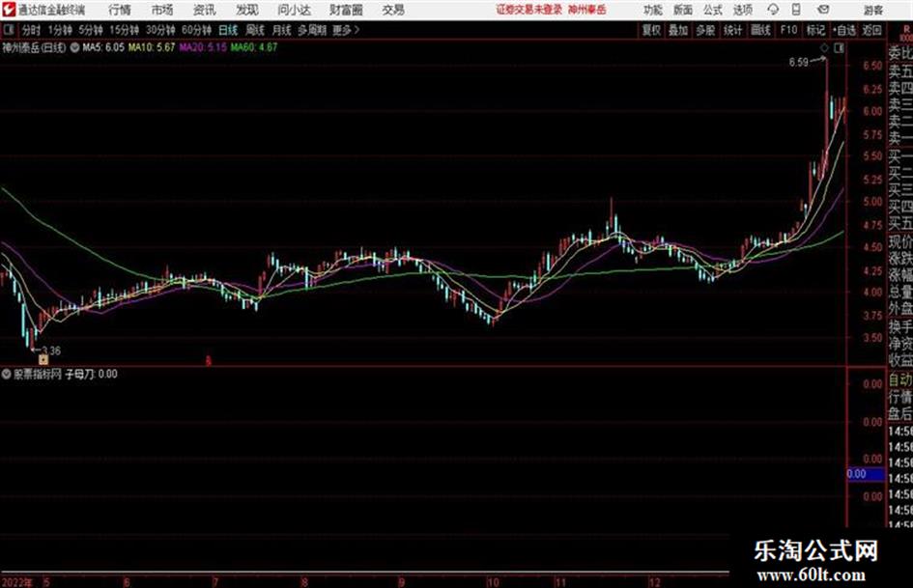Open the 财富圈 menu

coord(346,10)
